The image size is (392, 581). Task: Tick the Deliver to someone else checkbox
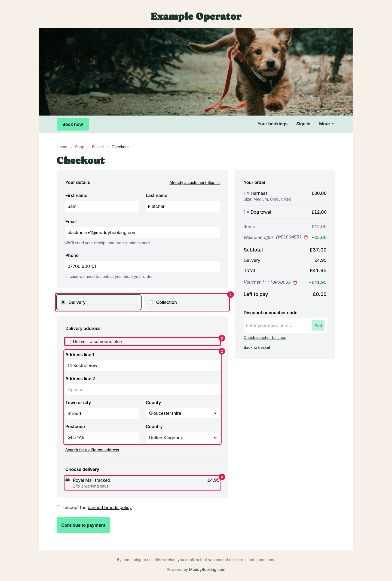(x=68, y=341)
